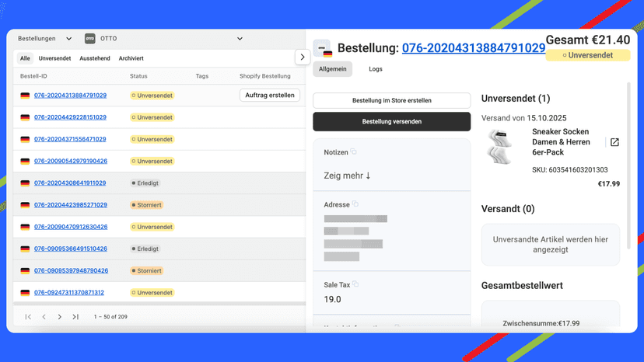Go to the previous page of orders
Screen dimensions: 644x362
44,317
